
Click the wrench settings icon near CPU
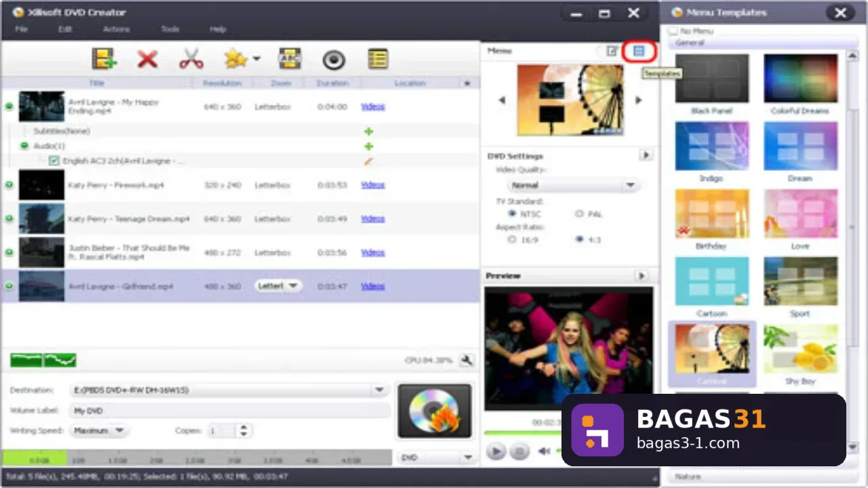coord(467,361)
